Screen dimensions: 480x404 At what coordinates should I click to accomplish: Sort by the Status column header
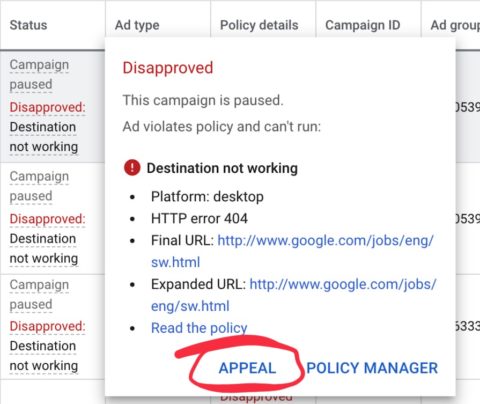click(29, 25)
